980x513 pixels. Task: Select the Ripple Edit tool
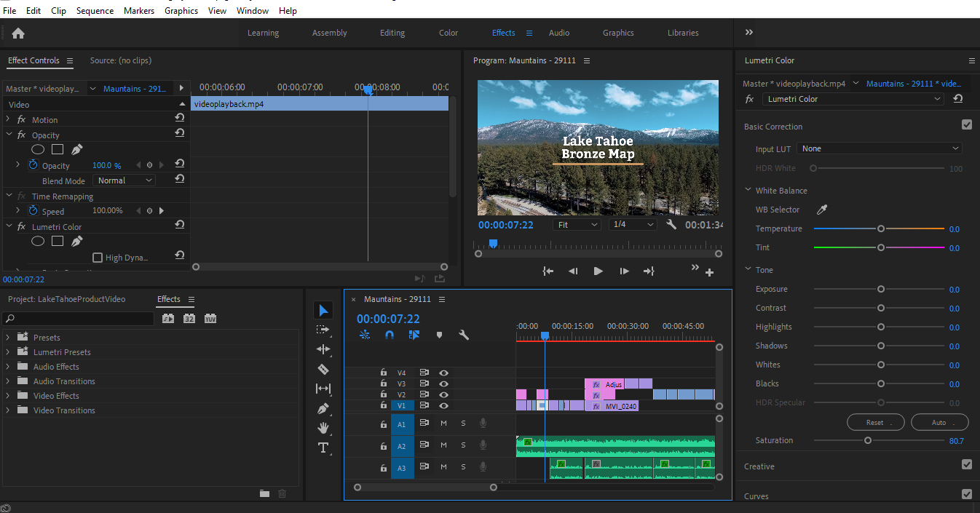click(323, 349)
